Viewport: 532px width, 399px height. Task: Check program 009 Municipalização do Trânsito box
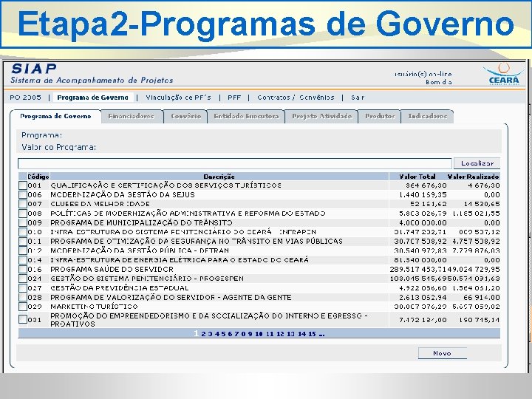23,222
